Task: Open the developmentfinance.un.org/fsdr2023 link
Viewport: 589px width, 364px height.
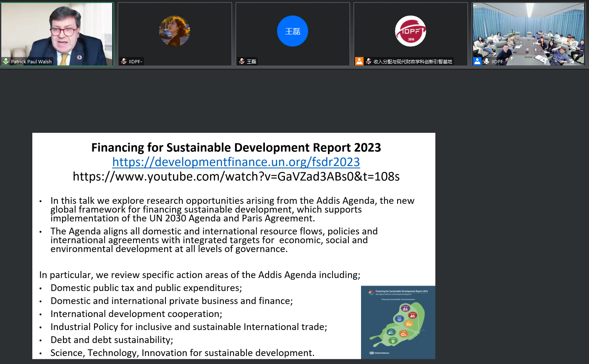Action: tap(236, 162)
